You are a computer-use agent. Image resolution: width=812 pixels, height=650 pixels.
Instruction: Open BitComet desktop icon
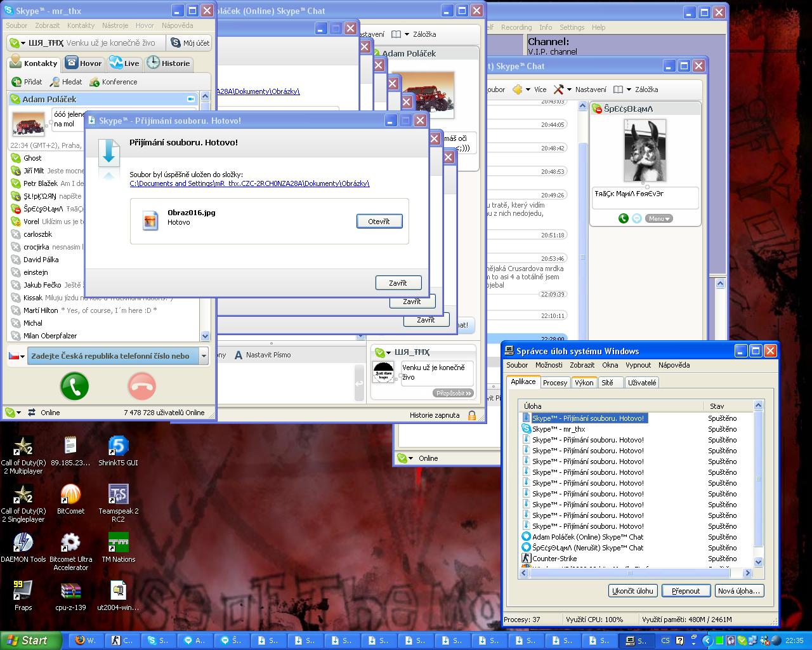click(x=70, y=499)
